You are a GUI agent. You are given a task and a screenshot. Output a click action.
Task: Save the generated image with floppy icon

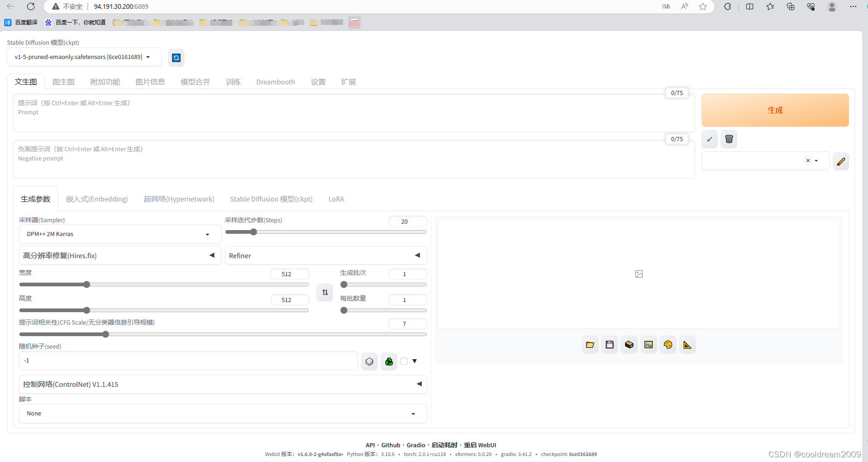pyautogui.click(x=609, y=345)
